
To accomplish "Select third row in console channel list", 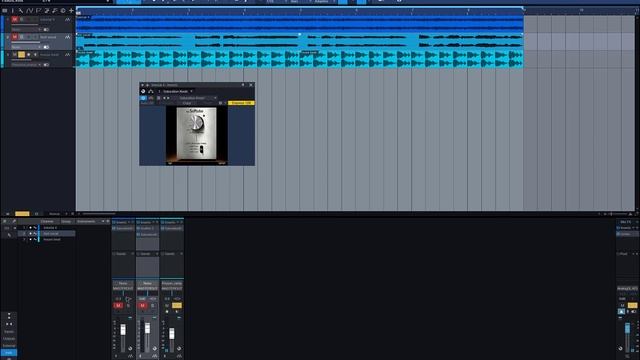I will pyautogui.click(x=48, y=239).
